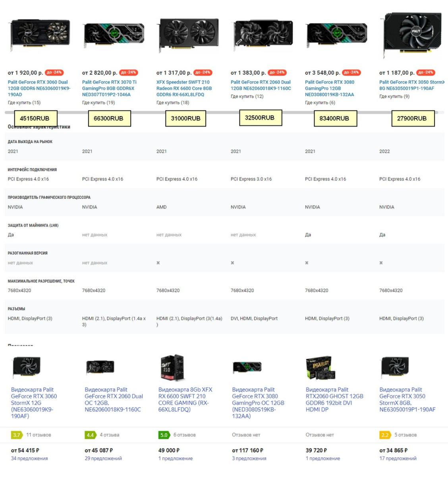Click the 83400RUB price label
The height and width of the screenshot is (477, 448).
pyautogui.click(x=334, y=118)
